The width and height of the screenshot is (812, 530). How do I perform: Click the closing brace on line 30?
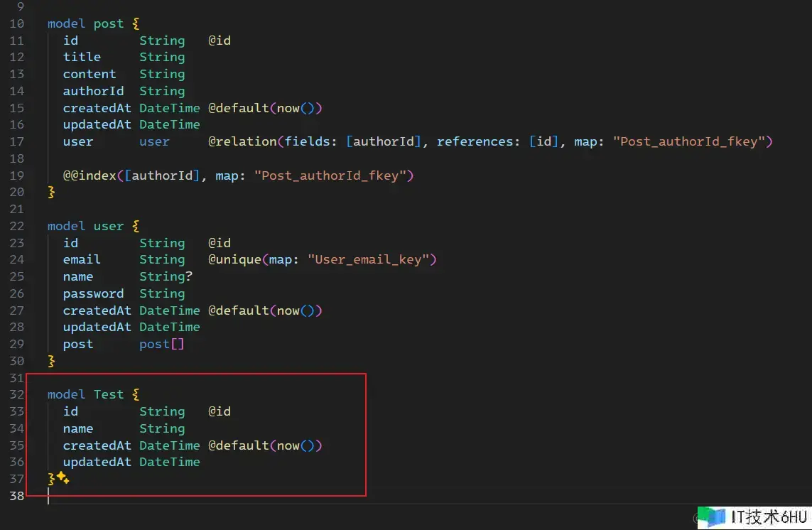(x=51, y=361)
